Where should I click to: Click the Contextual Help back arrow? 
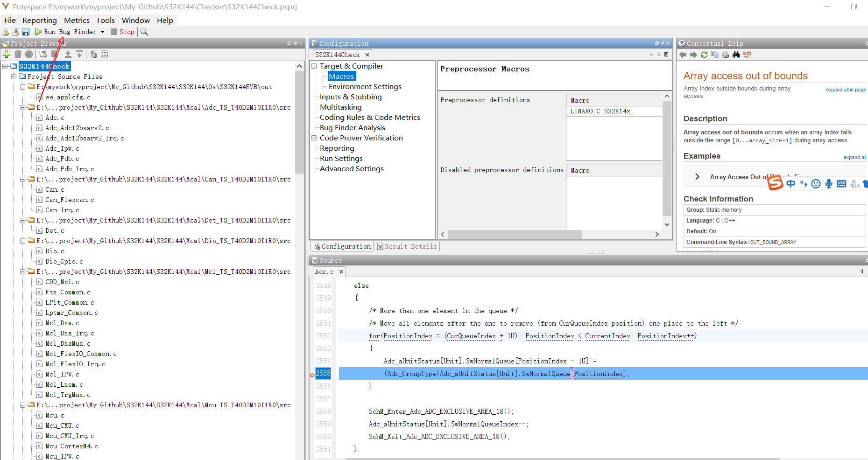[x=683, y=55]
